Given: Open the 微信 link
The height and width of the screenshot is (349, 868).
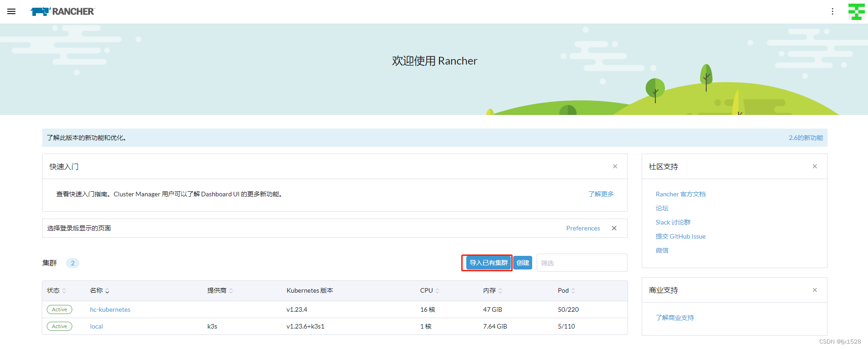Looking at the screenshot, I should [662, 250].
